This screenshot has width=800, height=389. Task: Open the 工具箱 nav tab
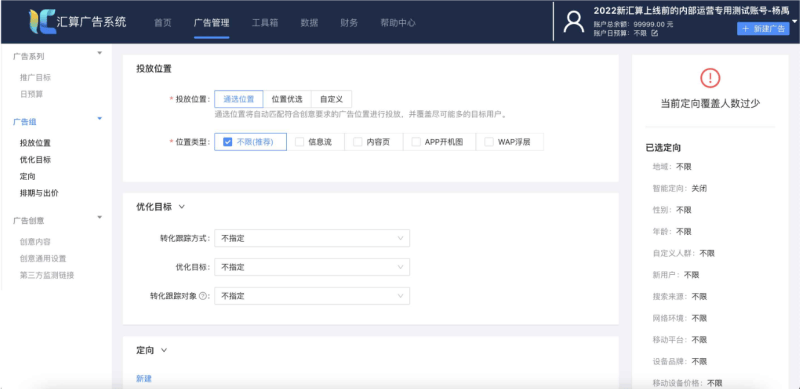[x=265, y=22]
